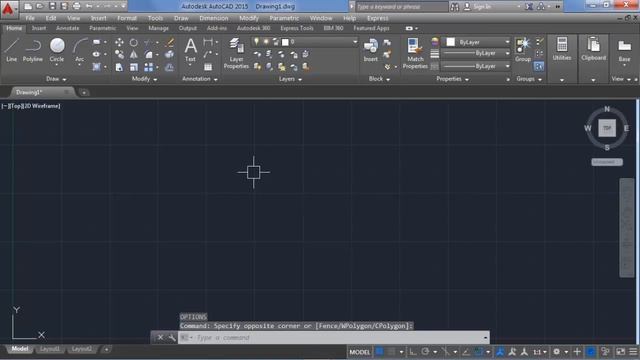The height and width of the screenshot is (360, 640).
Task: Click the MODEL button in status bar
Action: click(x=360, y=352)
